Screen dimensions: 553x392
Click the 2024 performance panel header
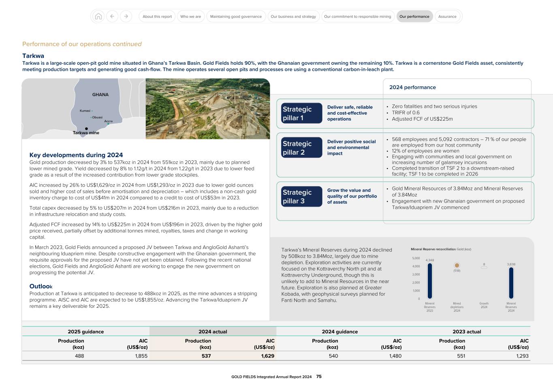[x=412, y=87]
